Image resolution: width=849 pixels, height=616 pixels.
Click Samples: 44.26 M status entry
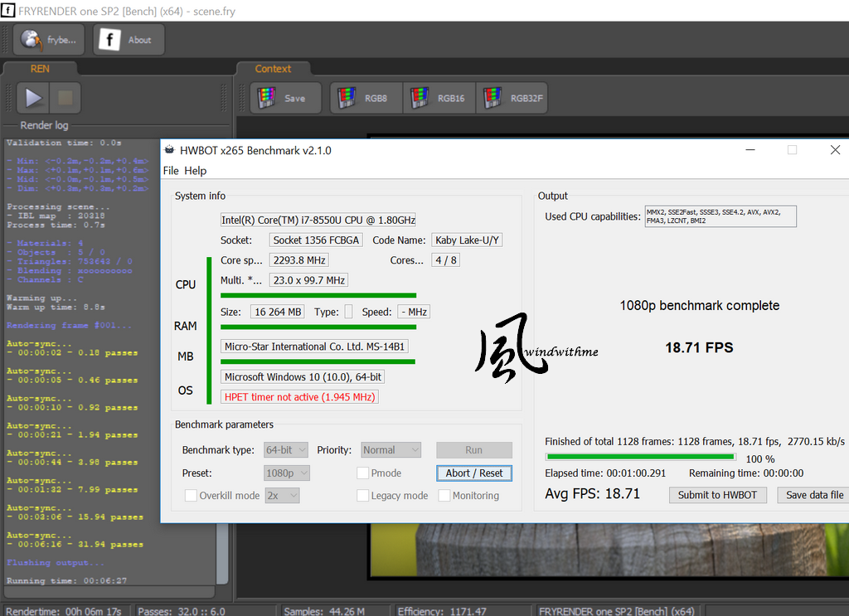[x=324, y=610]
